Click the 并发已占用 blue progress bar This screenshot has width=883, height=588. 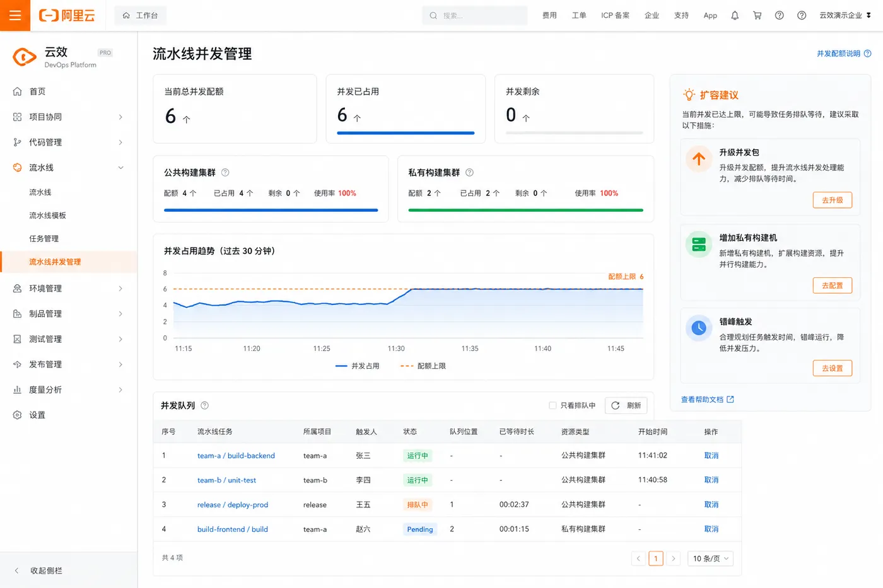(x=406, y=133)
